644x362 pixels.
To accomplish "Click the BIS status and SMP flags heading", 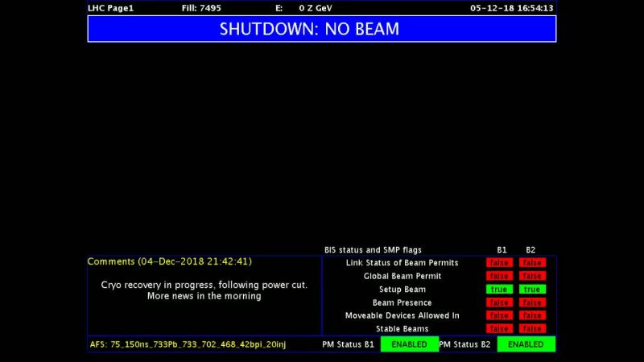I will [x=373, y=250].
